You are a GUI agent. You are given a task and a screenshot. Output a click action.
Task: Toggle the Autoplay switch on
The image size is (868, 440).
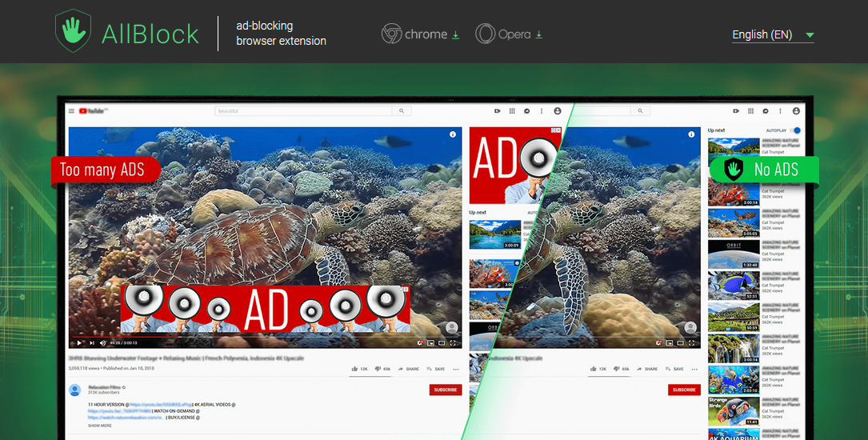pyautogui.click(x=796, y=130)
